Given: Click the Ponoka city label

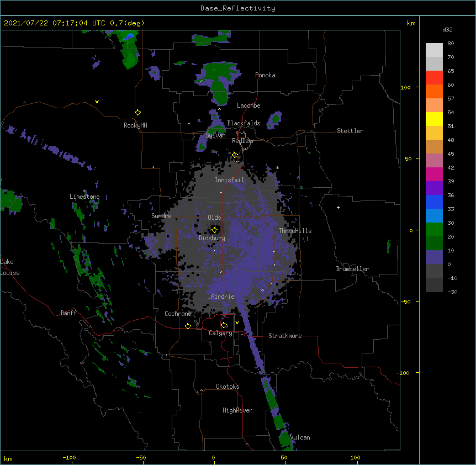Looking at the screenshot, I should click(265, 75).
